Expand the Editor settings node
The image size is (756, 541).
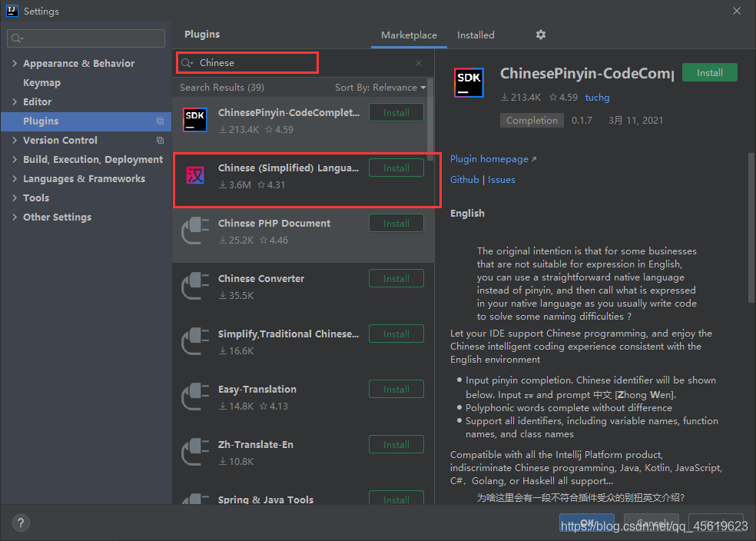coord(14,101)
